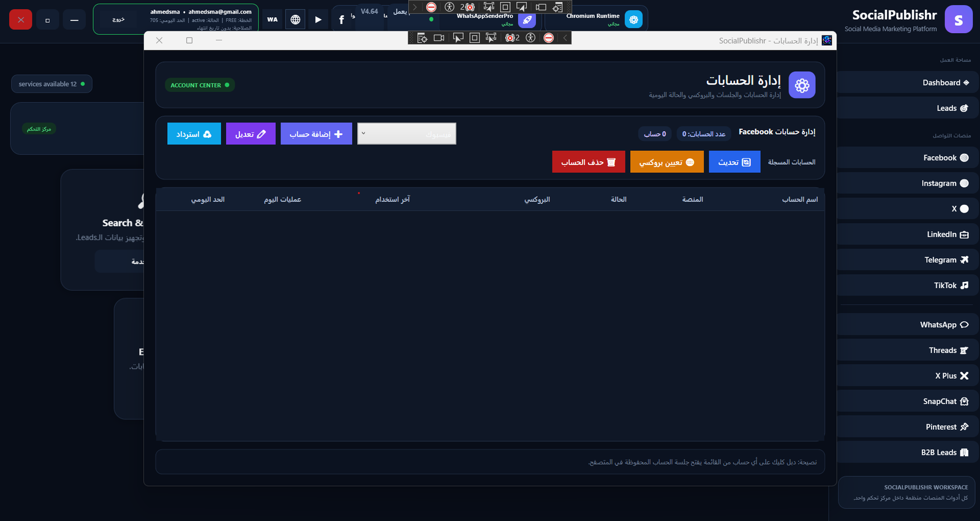Image resolution: width=980 pixels, height=521 pixels.
Task: Click the 0 حساب badge
Action: point(655,134)
